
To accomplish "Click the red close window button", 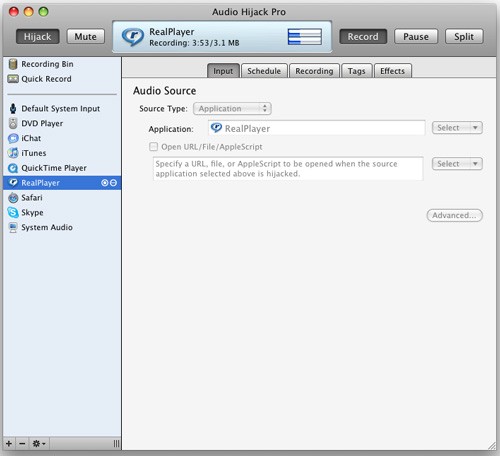I will pos(14,12).
